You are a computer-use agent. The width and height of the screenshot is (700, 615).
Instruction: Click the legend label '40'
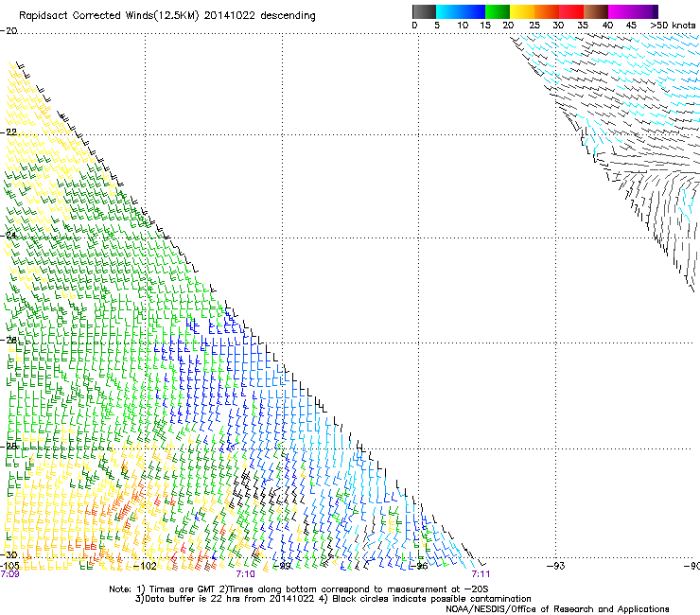point(607,26)
